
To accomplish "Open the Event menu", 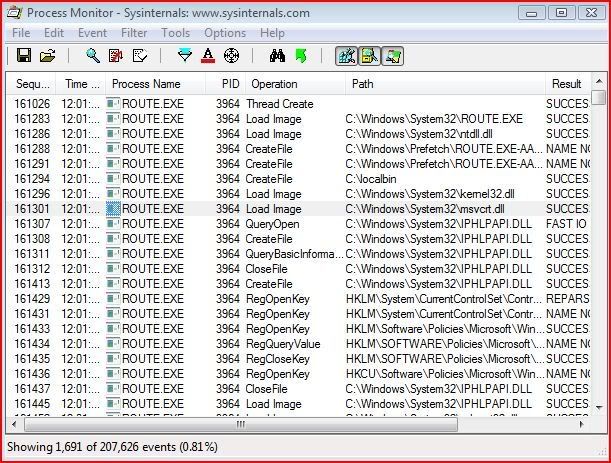I will point(92,33).
